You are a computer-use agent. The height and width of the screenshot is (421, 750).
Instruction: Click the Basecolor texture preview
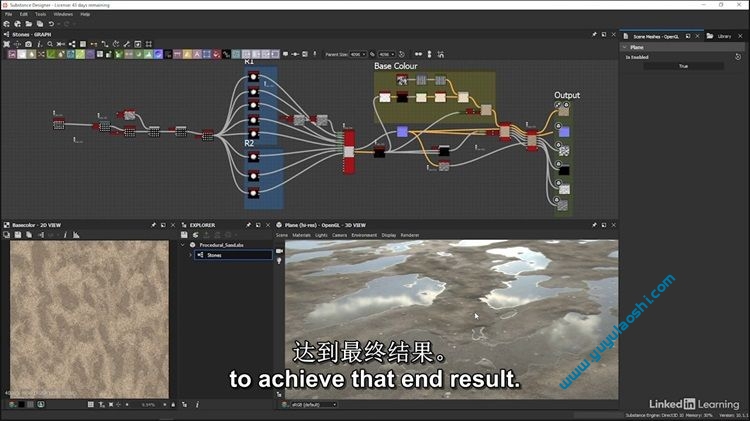pyautogui.click(x=89, y=319)
